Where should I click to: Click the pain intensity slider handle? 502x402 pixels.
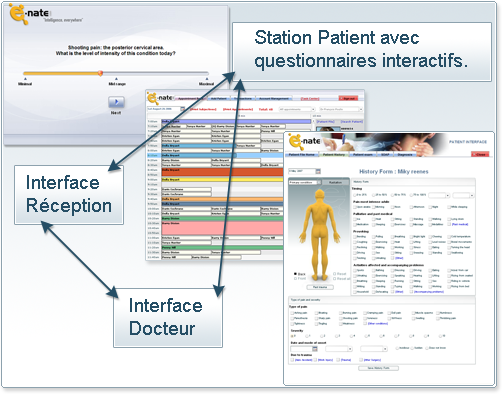100,73
